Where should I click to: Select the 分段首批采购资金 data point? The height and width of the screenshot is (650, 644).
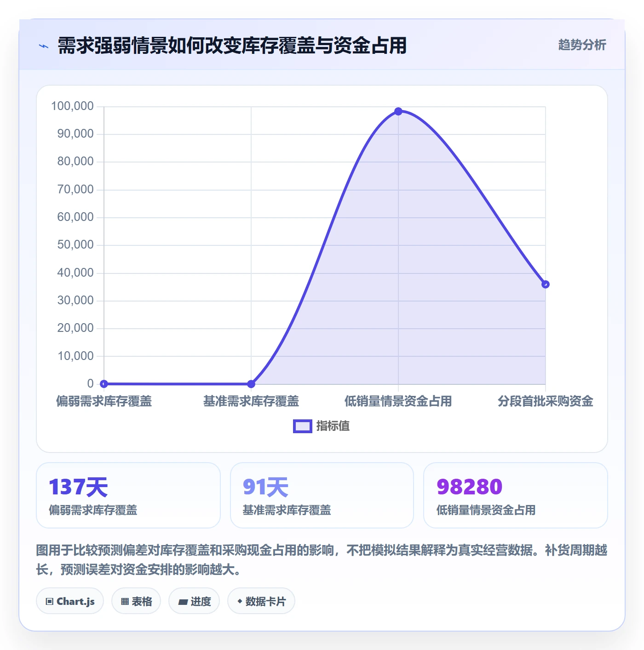(x=546, y=284)
